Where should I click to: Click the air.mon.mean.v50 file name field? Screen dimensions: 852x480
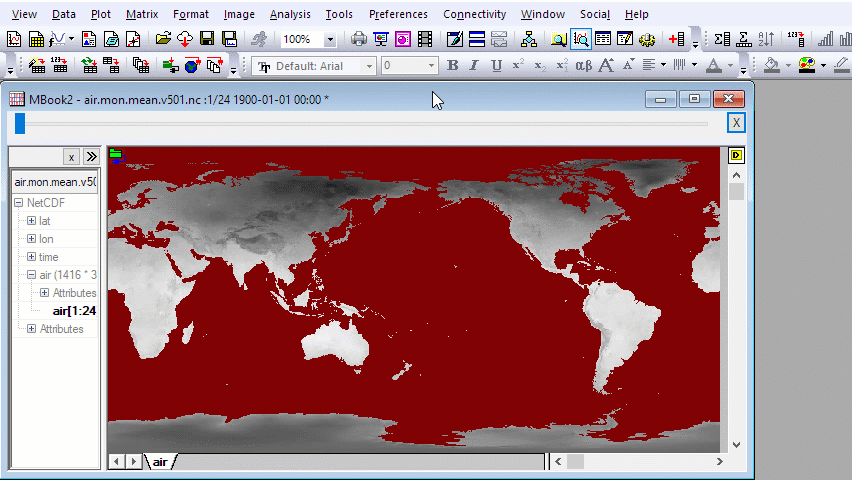click(x=55, y=182)
